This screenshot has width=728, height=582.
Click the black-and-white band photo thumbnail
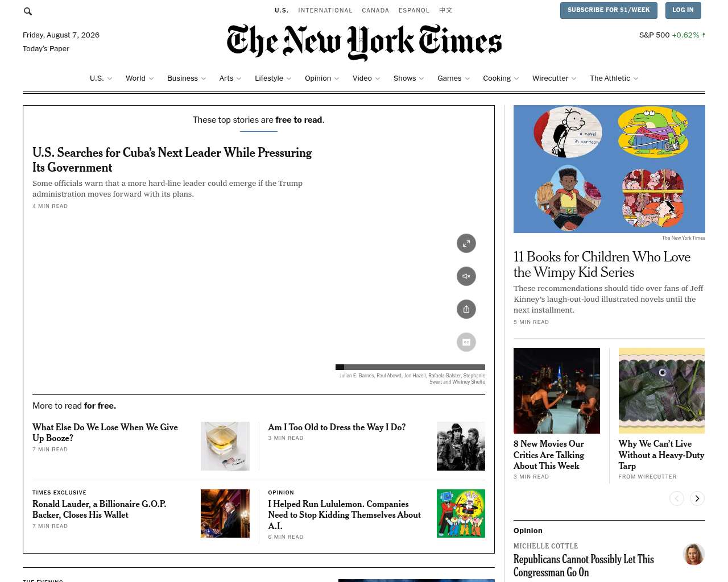pyautogui.click(x=461, y=446)
